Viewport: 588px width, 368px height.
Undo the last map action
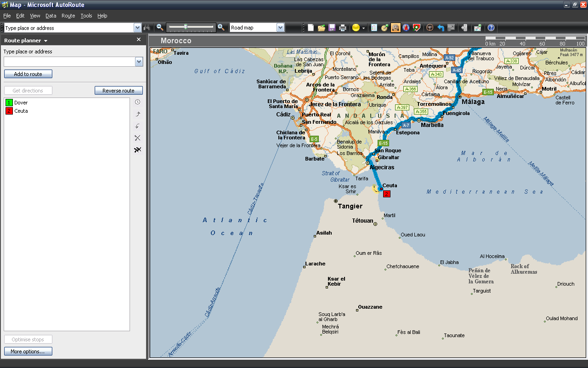[440, 28]
